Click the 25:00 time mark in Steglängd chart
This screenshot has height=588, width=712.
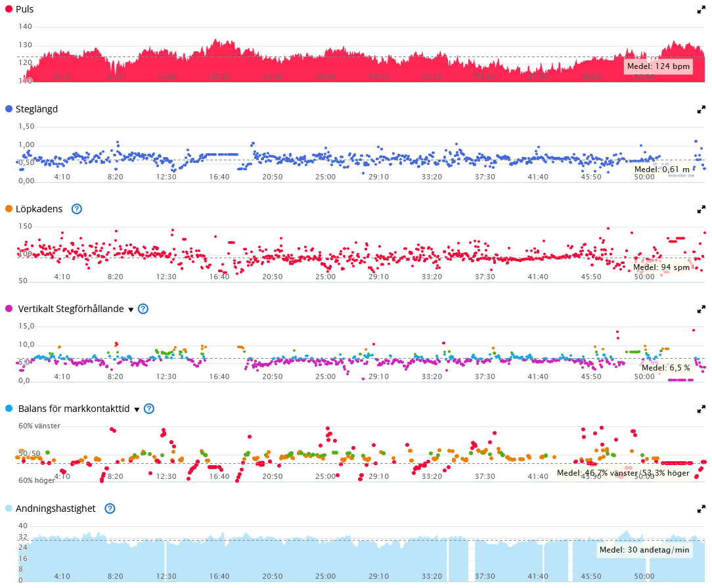(326, 177)
